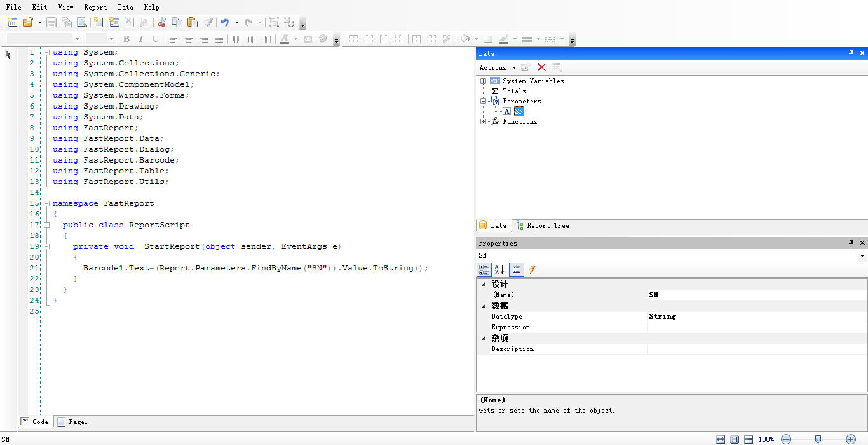Collapse the Parameters tree node
The width and height of the screenshot is (868, 445).
[484, 101]
